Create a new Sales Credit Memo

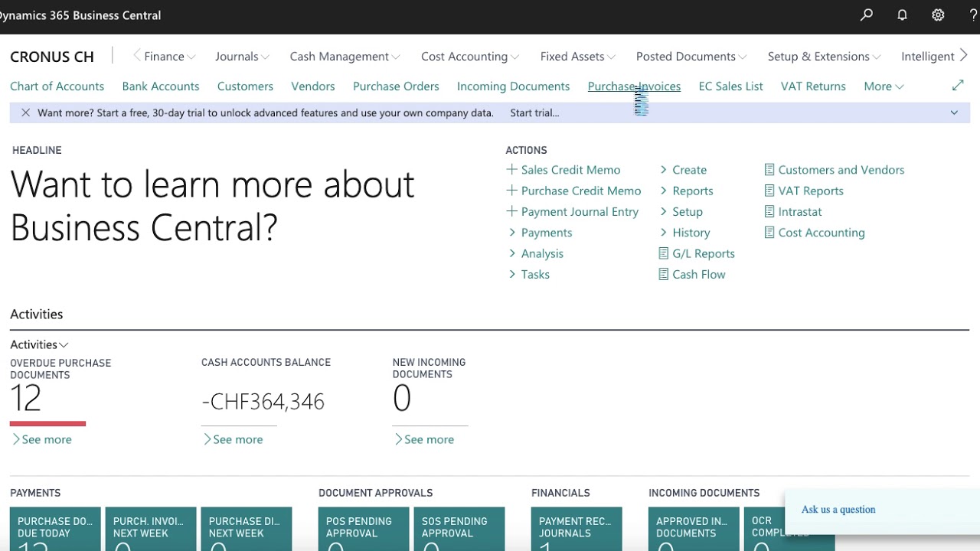(563, 170)
